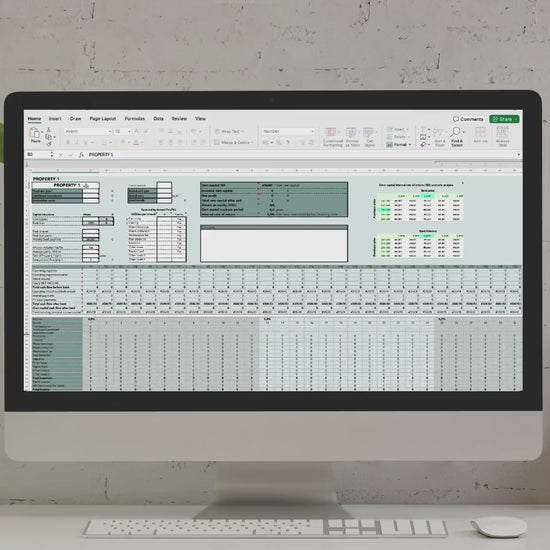
Task: Switch to the Formulas tab
Action: 135,119
